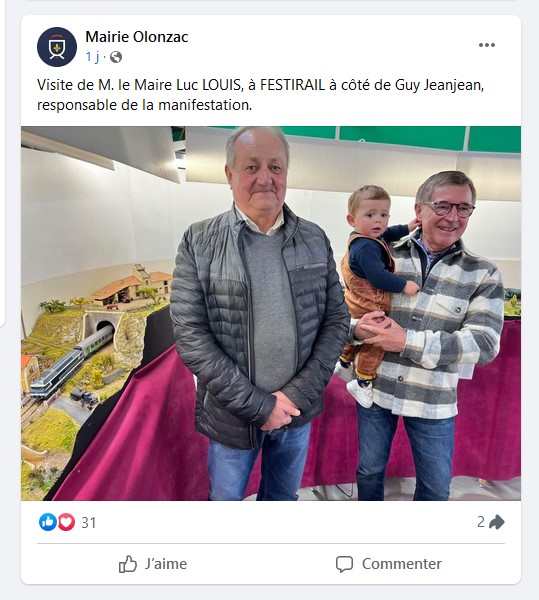This screenshot has width=539, height=600.
Task: Click the share arrow icon
Action: pos(497,522)
